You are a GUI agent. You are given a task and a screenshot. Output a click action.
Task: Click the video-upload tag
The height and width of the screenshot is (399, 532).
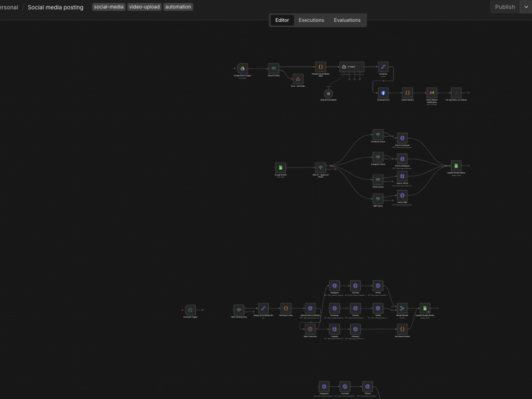tap(144, 7)
